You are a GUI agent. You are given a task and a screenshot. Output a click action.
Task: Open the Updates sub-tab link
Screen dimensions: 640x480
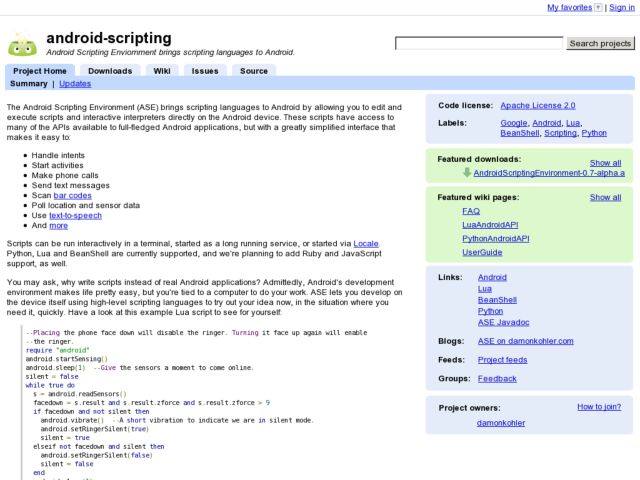coord(75,84)
